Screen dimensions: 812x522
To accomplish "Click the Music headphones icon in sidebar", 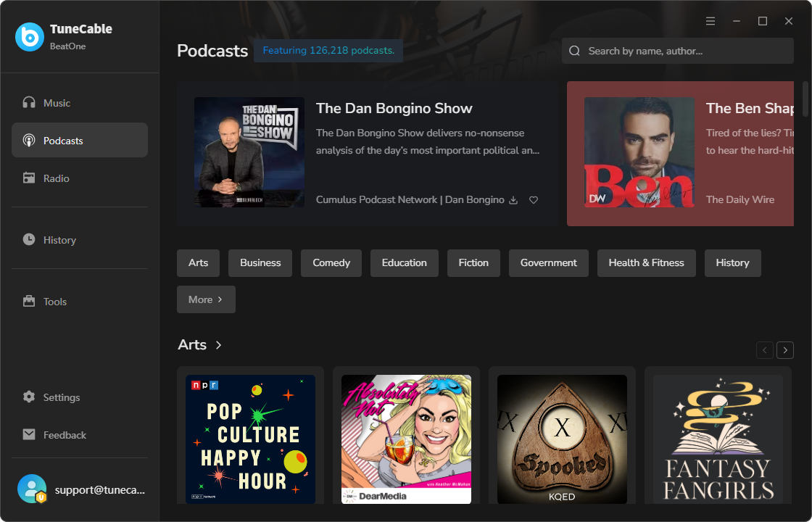I will [x=29, y=102].
